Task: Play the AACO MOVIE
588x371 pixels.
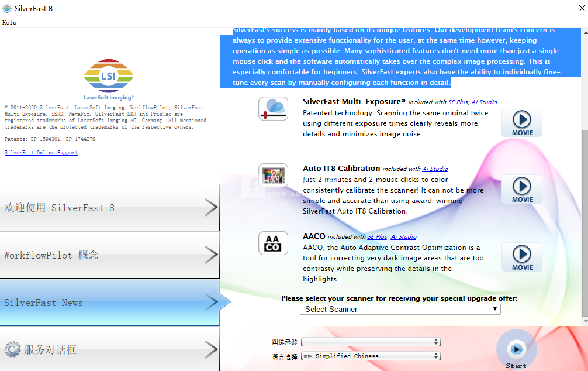Action: pos(522,257)
